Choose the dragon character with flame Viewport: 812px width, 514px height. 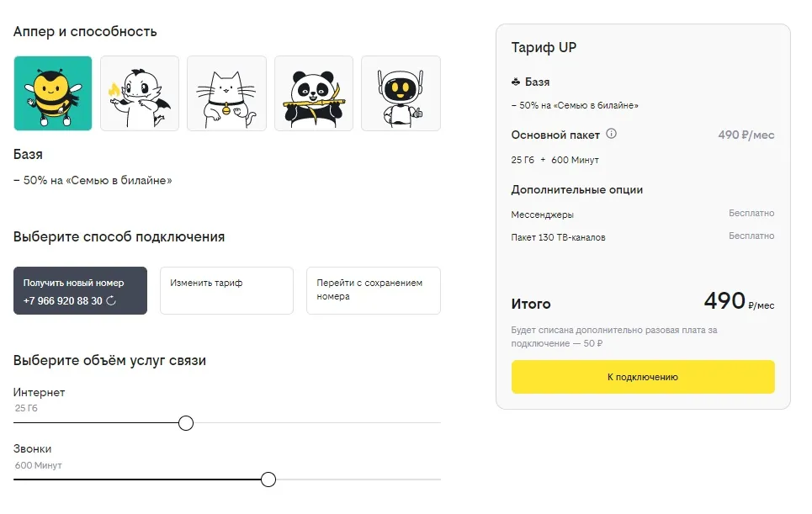pos(140,93)
